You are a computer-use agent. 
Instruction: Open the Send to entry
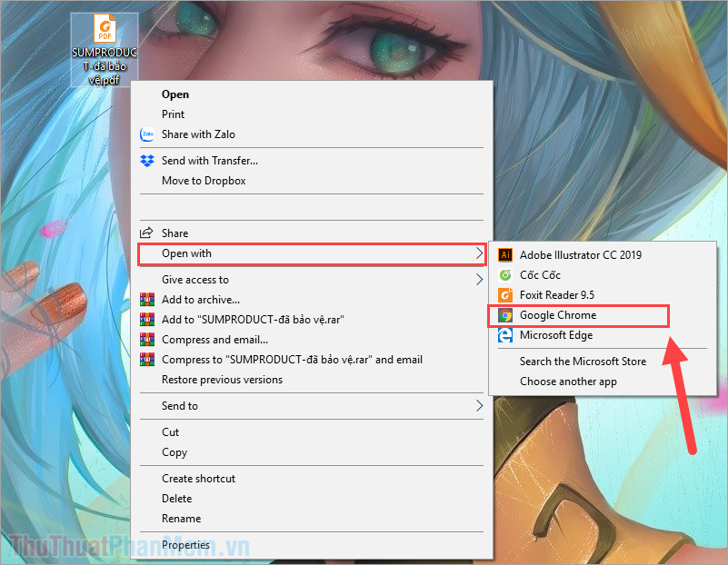[x=312, y=406]
